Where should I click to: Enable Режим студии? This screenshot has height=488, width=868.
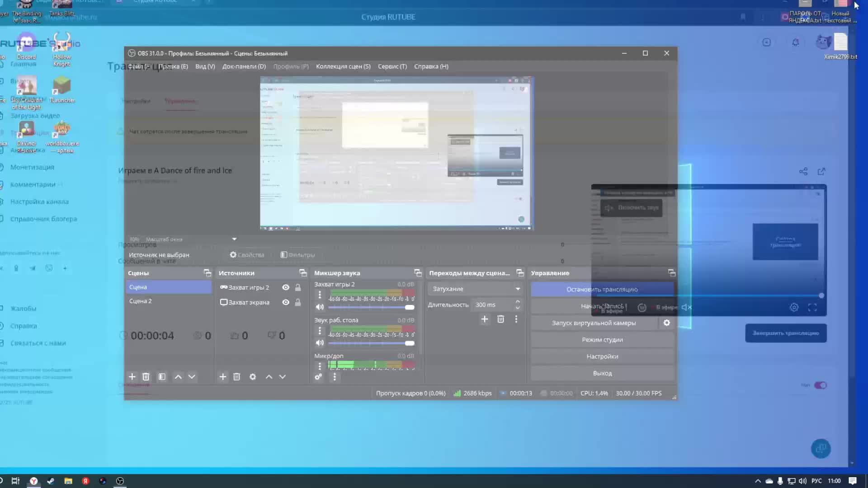coord(602,339)
